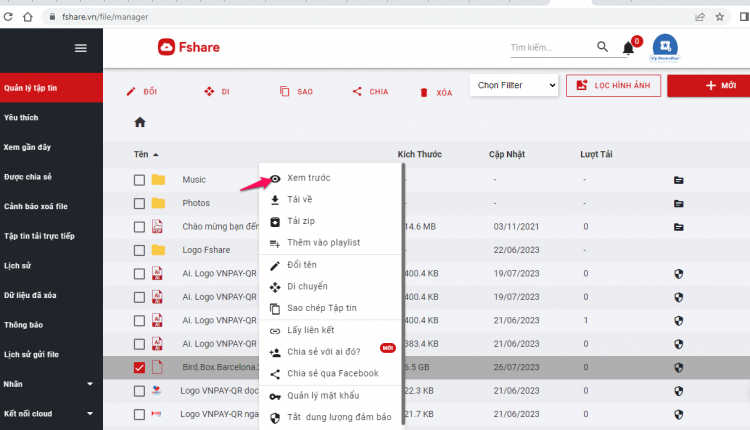750x430 pixels.
Task: Choose Quản lý mật khẩu menu item
Action: point(331,396)
